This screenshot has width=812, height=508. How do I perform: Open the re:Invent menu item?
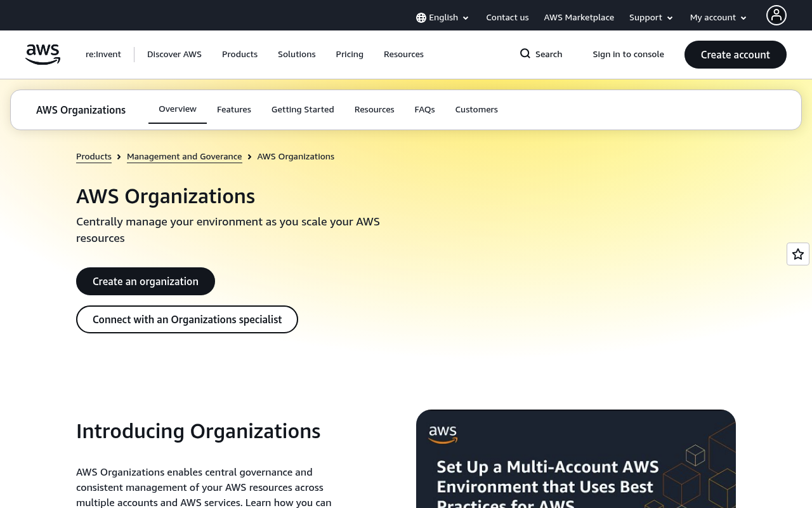tap(103, 55)
